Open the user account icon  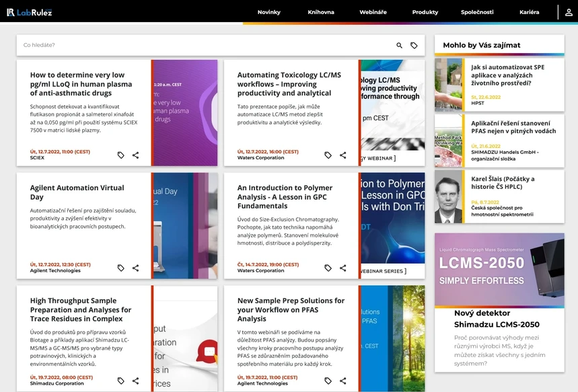[569, 12]
